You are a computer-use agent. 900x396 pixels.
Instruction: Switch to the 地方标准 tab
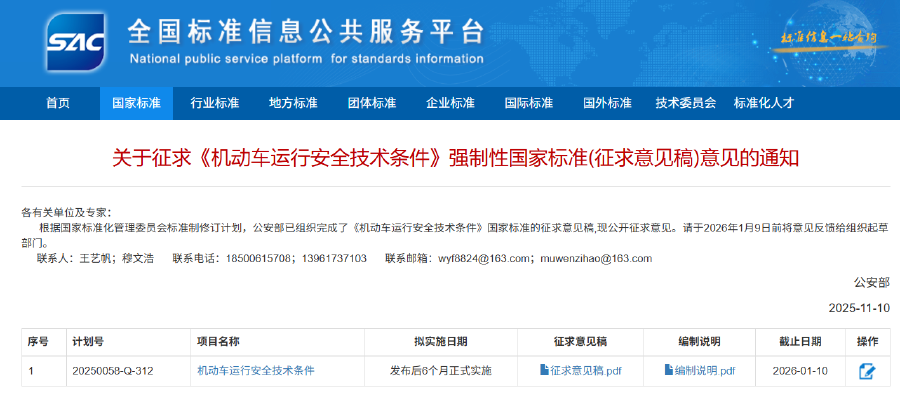(293, 103)
